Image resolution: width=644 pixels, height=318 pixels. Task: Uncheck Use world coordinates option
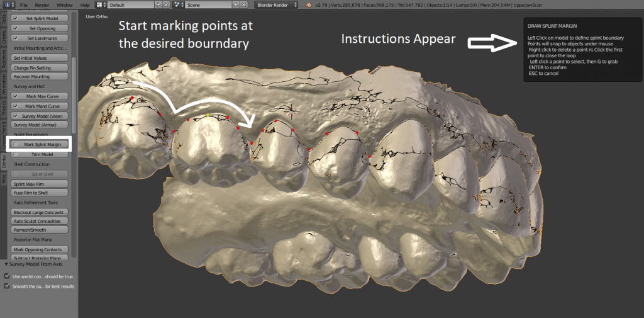tap(6, 276)
